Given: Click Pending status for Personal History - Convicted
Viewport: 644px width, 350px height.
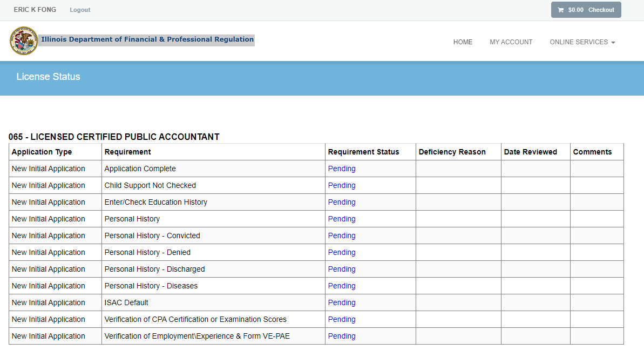Looking at the screenshot, I should pos(342,236).
